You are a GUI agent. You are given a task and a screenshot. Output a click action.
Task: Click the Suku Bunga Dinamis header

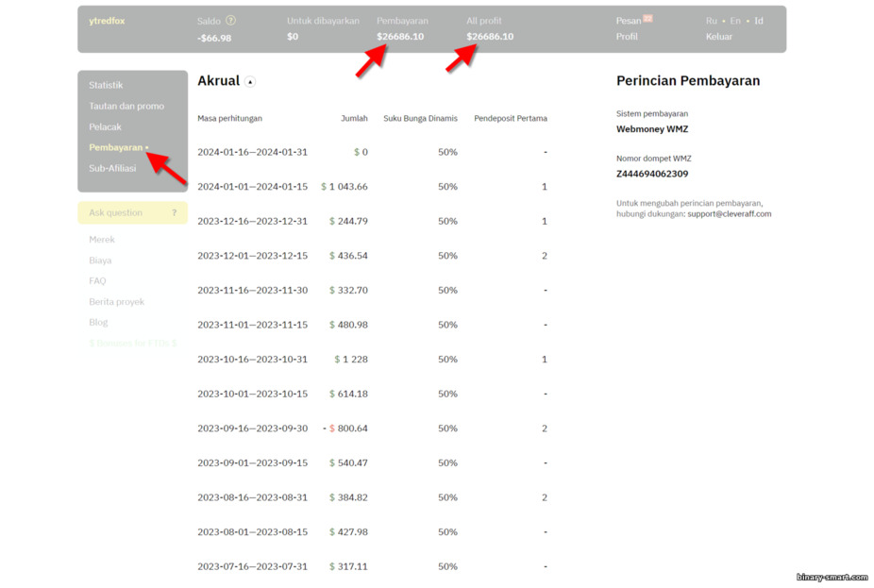pyautogui.click(x=420, y=118)
